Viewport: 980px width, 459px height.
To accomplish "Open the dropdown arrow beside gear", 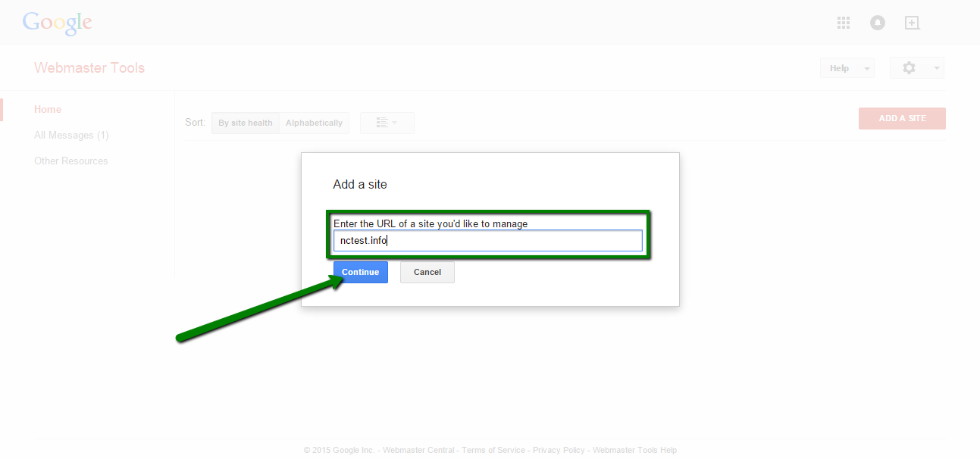I will (937, 68).
